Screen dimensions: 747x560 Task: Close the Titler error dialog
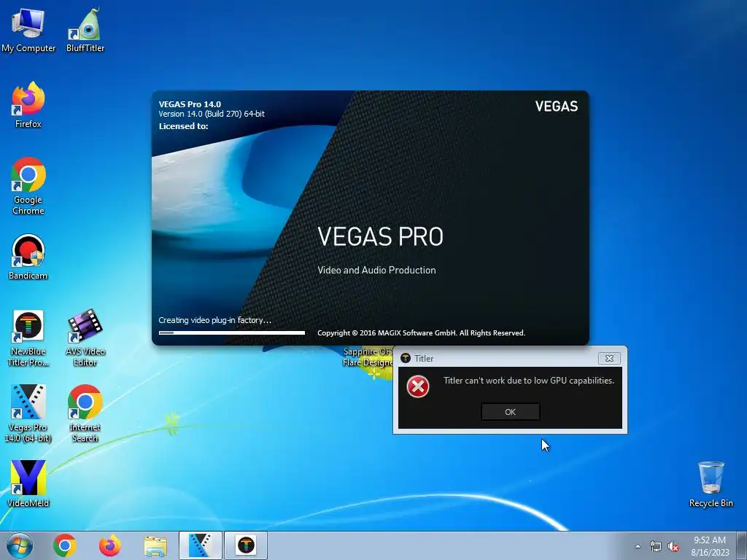tap(609, 358)
